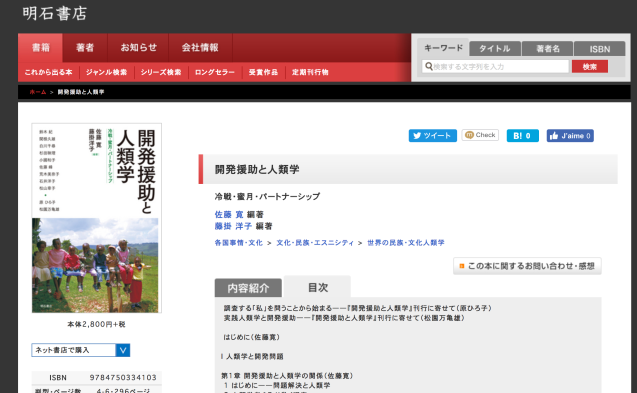Open the 会社情報 menu item
637x393 pixels.
[x=200, y=48]
